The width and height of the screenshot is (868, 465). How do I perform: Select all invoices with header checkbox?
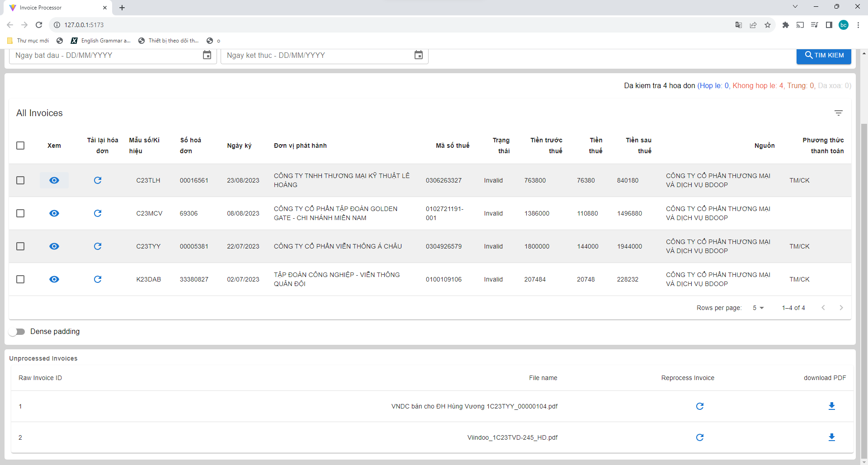tap(20, 146)
